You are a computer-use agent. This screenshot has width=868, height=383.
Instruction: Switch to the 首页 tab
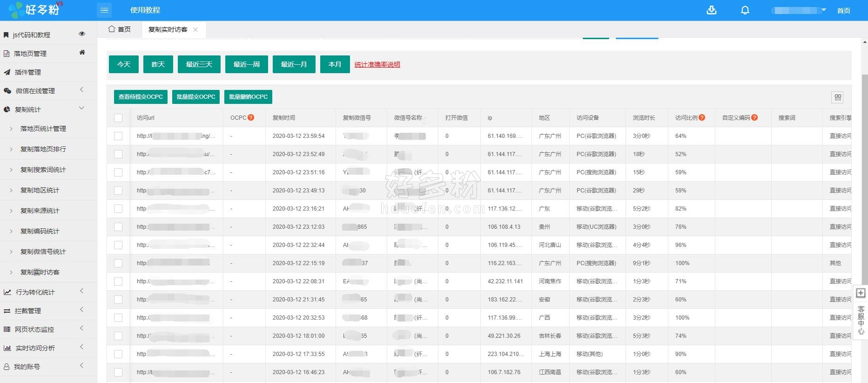click(120, 29)
